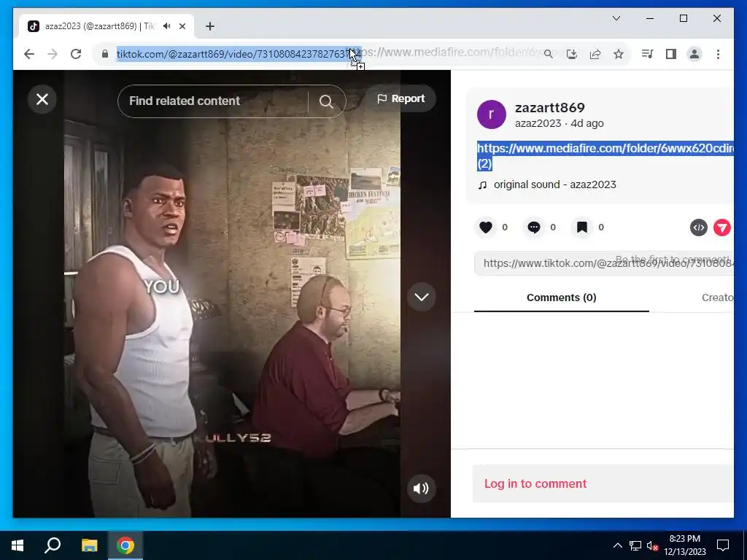Click the embed code icon
Screen dimensions: 747x560
(x=698, y=227)
